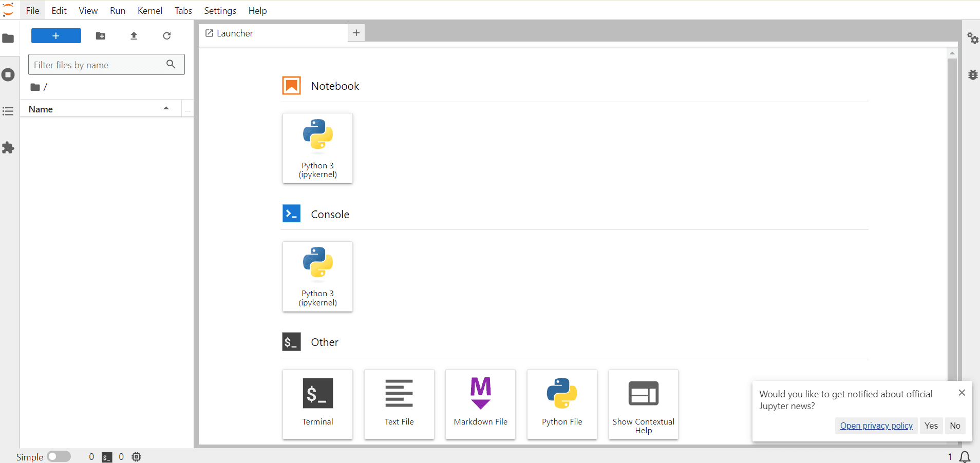Open the Running Terminals and Kernels panel
The height and width of the screenshot is (463, 980).
pyautogui.click(x=8, y=75)
